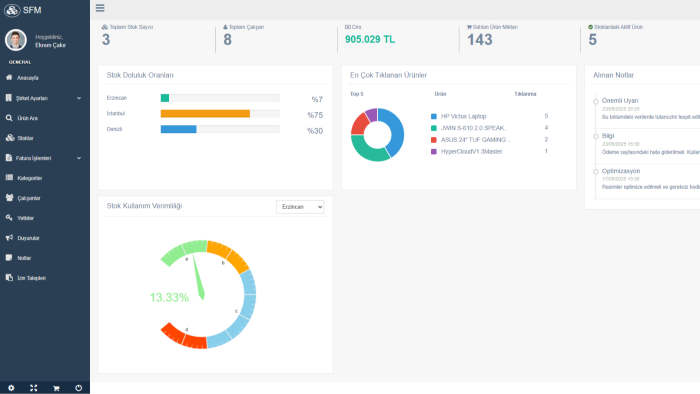Click the Toplam Stok Sayısı cubes icon
Screen dimensions: 700x394
point(104,27)
